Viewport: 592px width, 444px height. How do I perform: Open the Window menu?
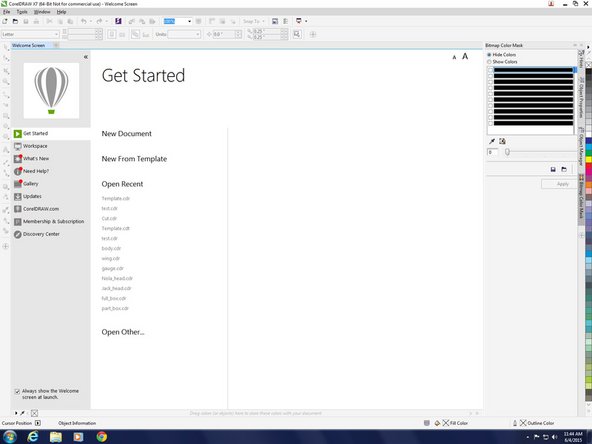pyautogui.click(x=42, y=12)
